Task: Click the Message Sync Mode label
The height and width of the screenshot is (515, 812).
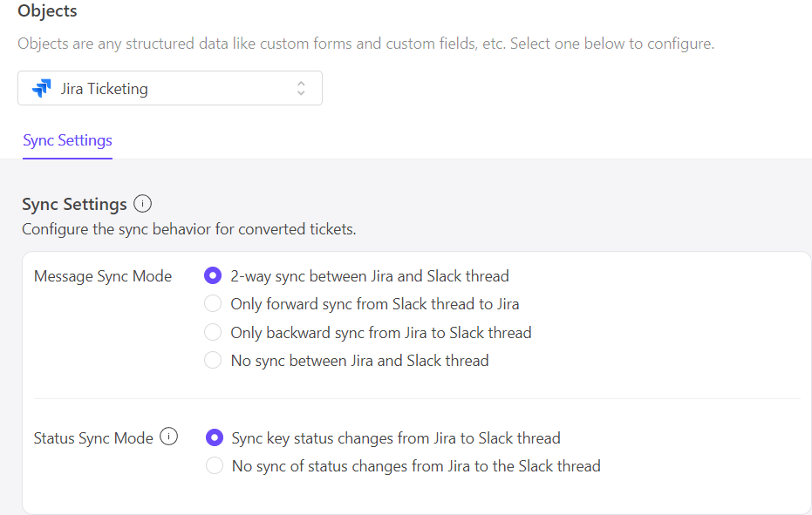Action: tap(103, 276)
